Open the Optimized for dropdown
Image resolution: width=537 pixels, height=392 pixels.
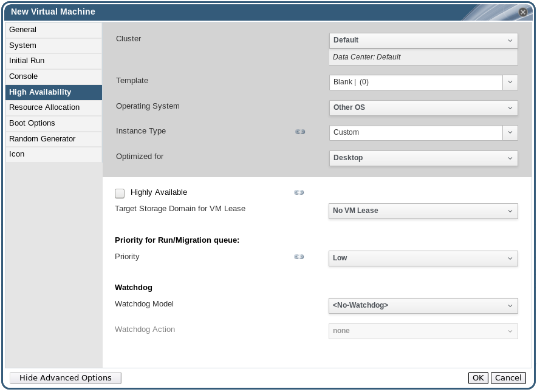coord(423,158)
